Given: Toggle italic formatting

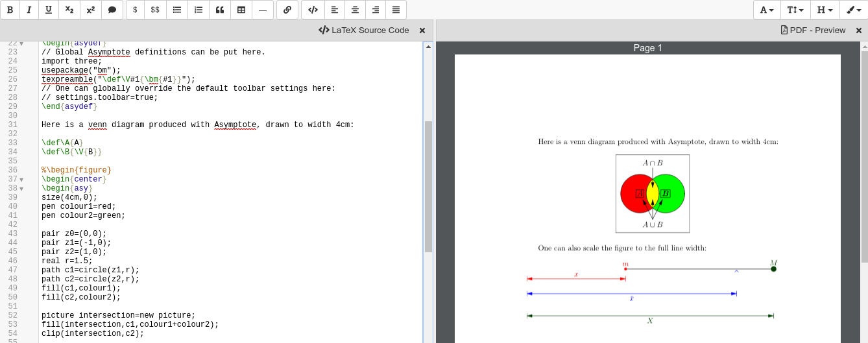Looking at the screenshot, I should [29, 10].
